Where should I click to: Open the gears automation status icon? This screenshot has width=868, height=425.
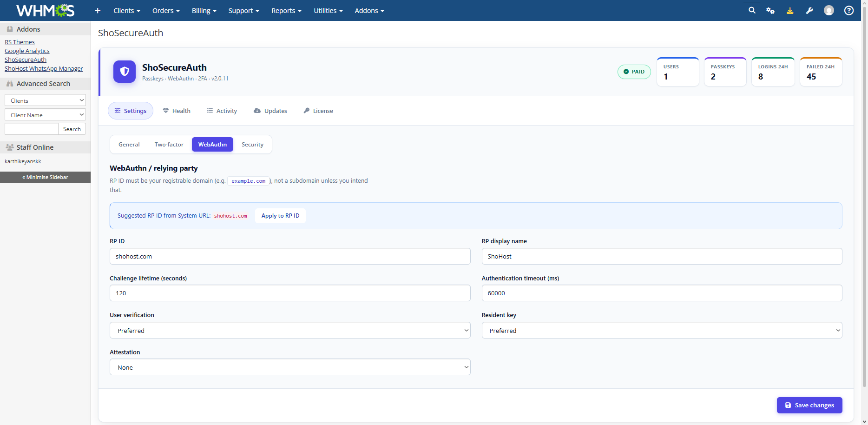pyautogui.click(x=770, y=10)
